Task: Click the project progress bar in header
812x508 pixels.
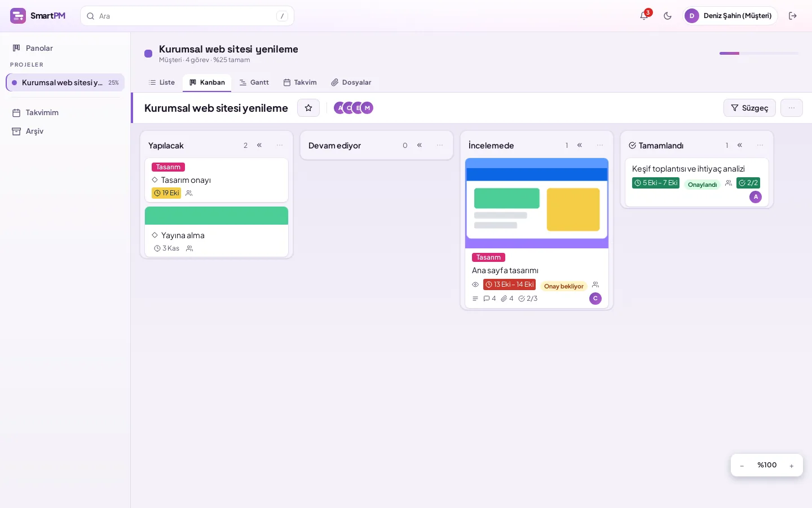Action: tap(759, 53)
